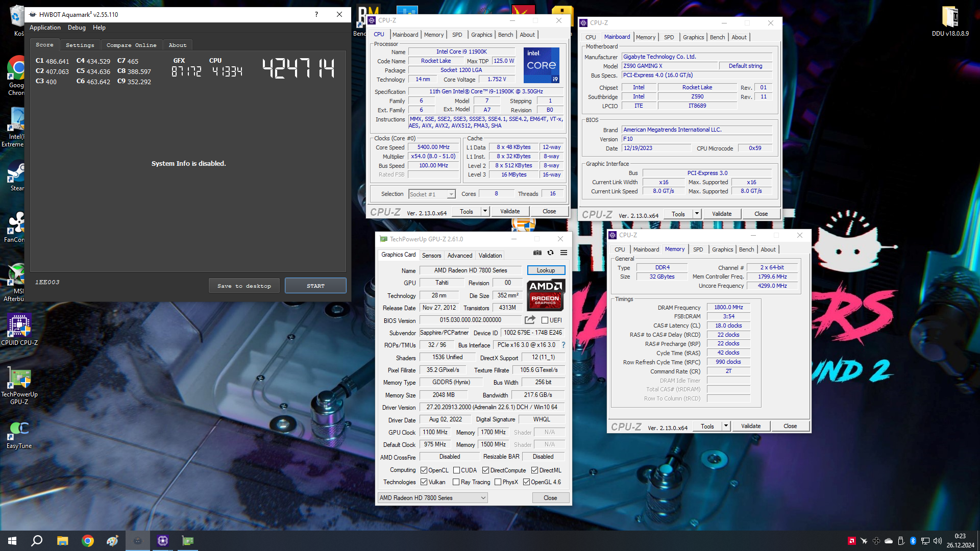Open the Windows Start menu
This screenshot has height=551, width=980.
pos(12,541)
